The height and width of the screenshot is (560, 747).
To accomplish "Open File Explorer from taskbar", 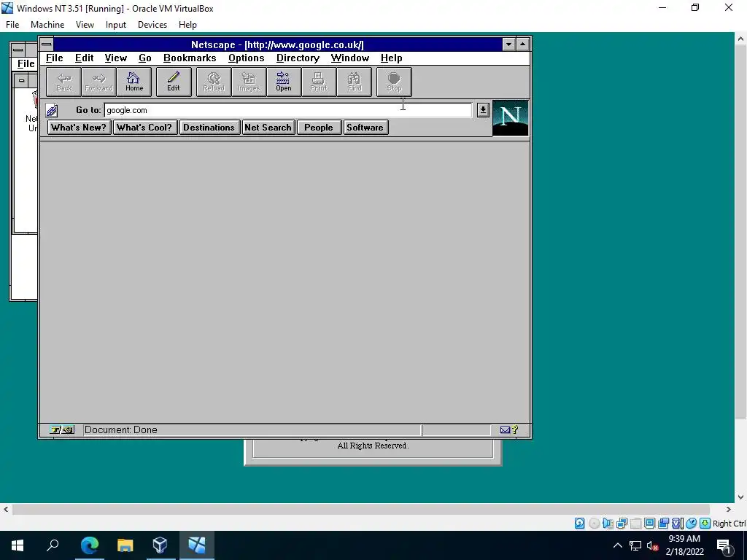I will (125, 545).
